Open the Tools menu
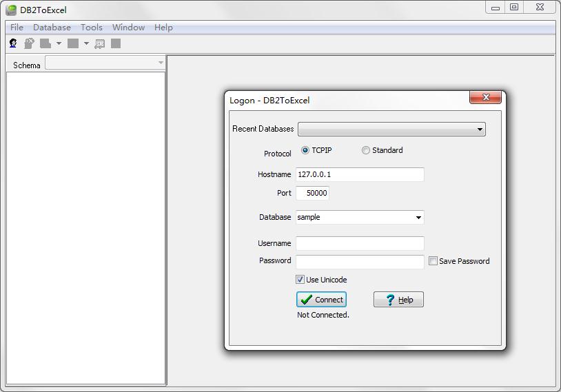561x392 pixels. (x=91, y=28)
